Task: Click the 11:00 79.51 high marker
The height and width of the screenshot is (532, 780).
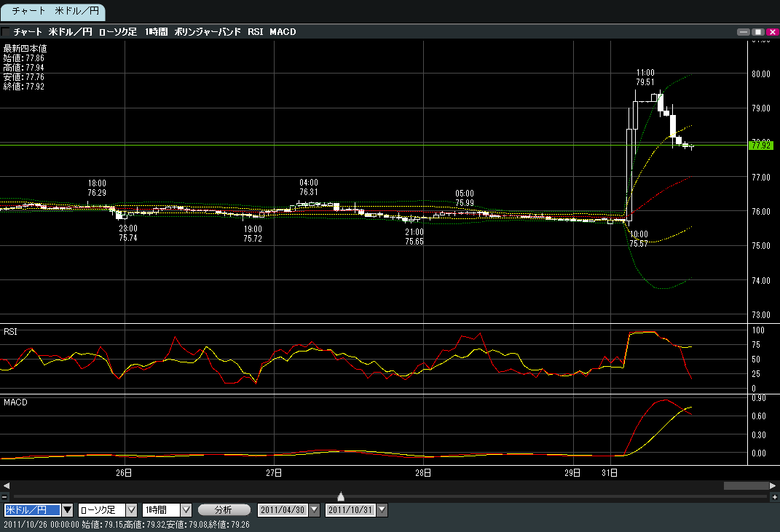Action: [645, 77]
